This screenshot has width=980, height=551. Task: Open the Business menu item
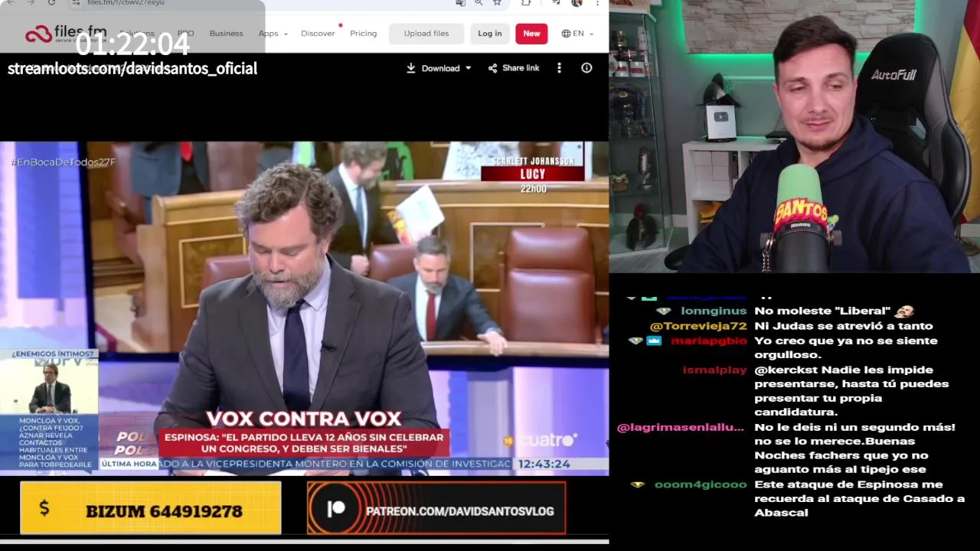(226, 34)
